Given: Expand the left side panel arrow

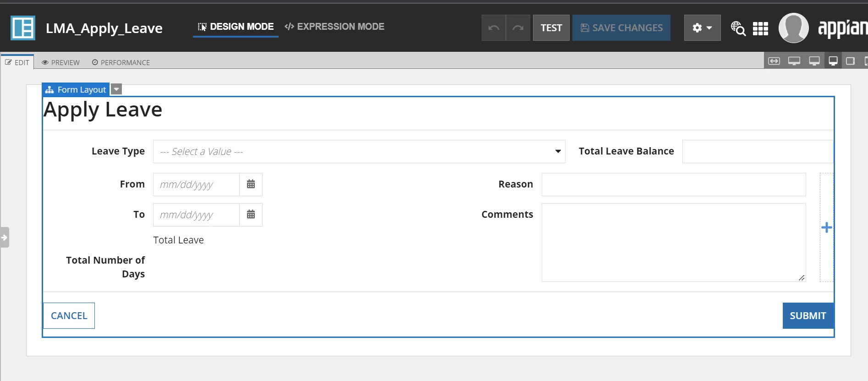Looking at the screenshot, I should (5, 237).
